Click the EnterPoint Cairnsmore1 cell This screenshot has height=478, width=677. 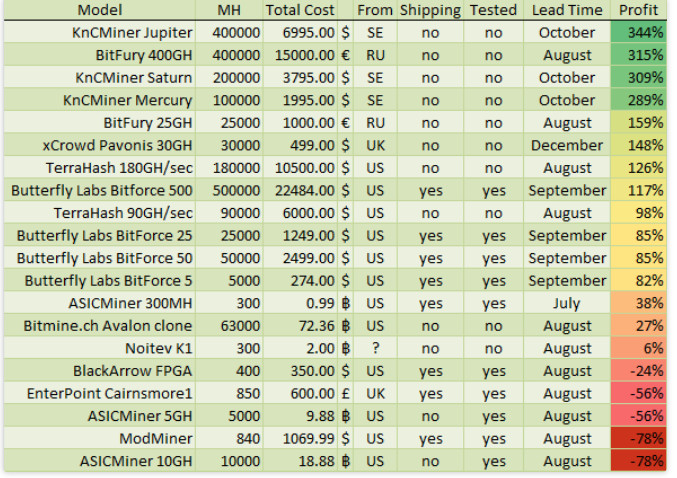(x=100, y=393)
